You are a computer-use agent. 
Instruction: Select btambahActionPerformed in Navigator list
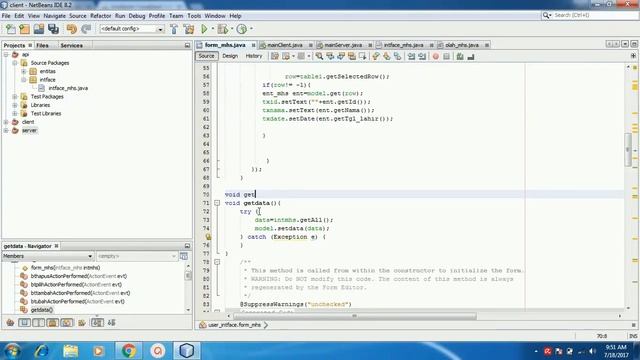pos(80,293)
